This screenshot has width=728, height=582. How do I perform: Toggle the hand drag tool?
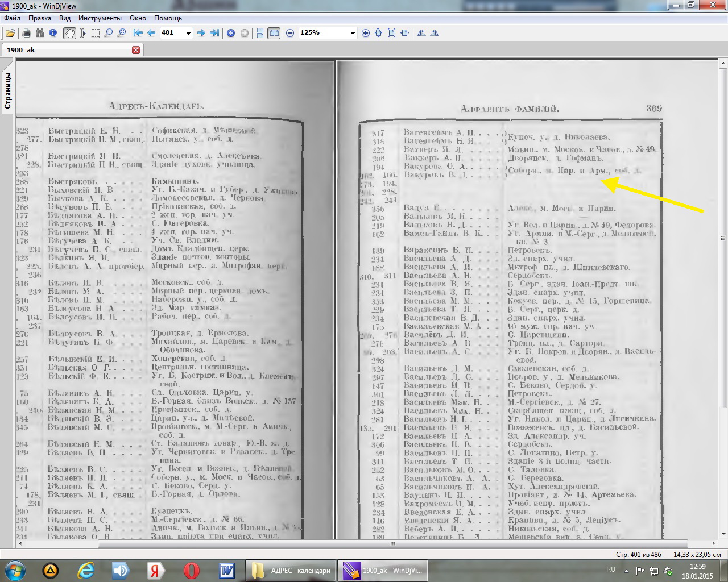[69, 33]
